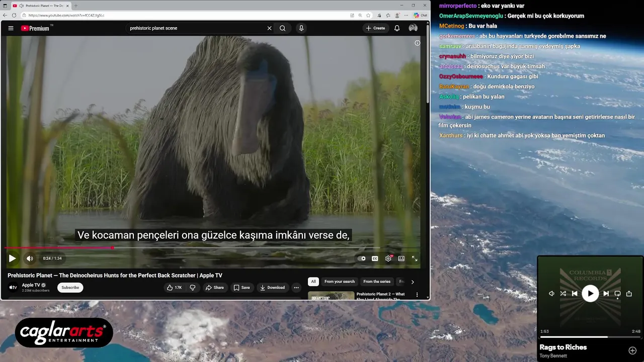This screenshot has height=362, width=644.
Task: Reload the browser page
Action: click(14, 16)
